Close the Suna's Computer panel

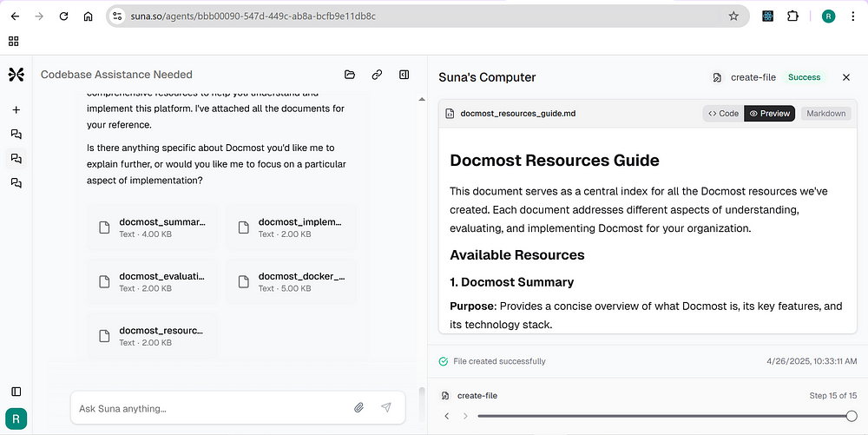[845, 77]
